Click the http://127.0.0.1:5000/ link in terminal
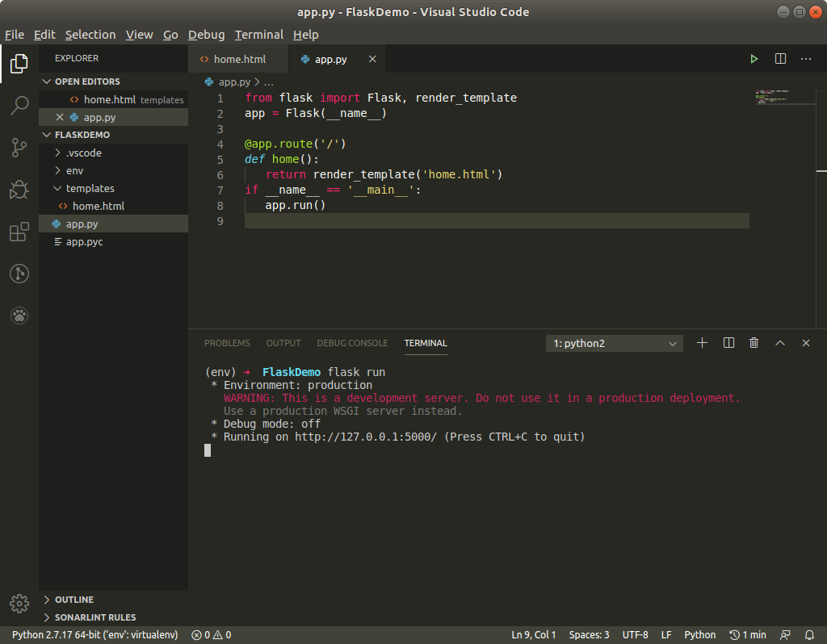The height and width of the screenshot is (644, 827). [x=366, y=437]
